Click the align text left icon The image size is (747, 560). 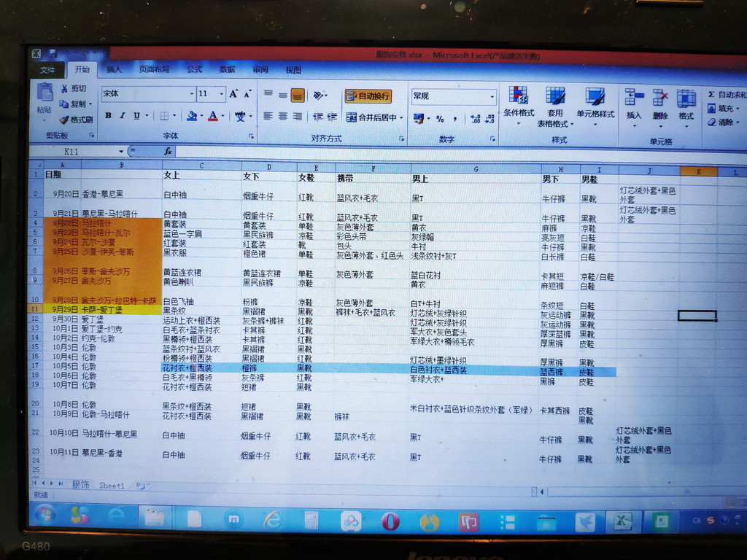click(268, 117)
